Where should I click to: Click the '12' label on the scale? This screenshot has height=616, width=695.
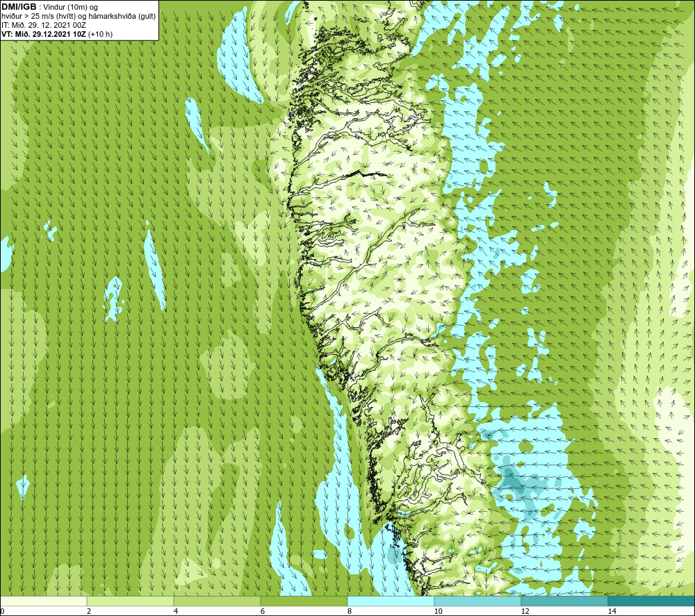525,611
